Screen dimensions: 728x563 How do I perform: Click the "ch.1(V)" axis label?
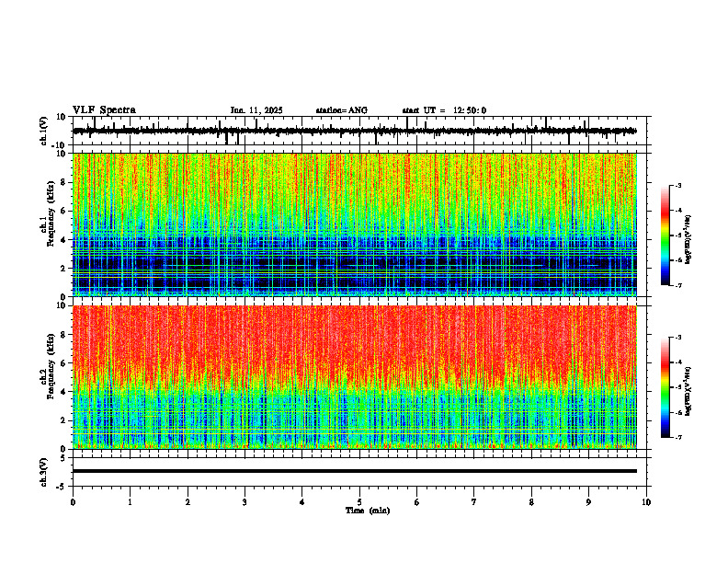(44, 131)
